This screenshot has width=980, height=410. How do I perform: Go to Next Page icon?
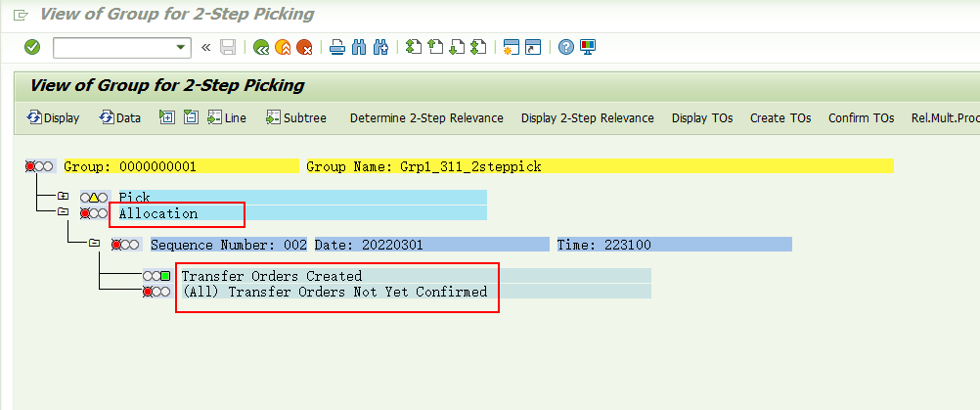click(457, 47)
